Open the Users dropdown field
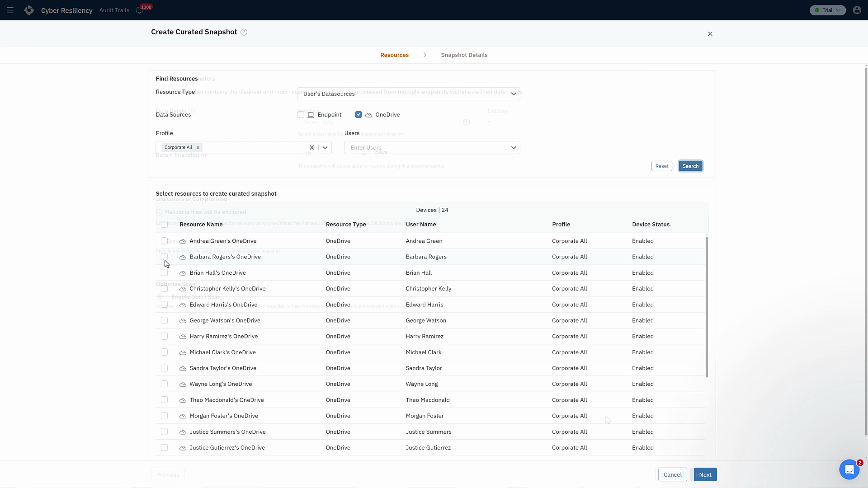The height and width of the screenshot is (488, 868). click(432, 148)
